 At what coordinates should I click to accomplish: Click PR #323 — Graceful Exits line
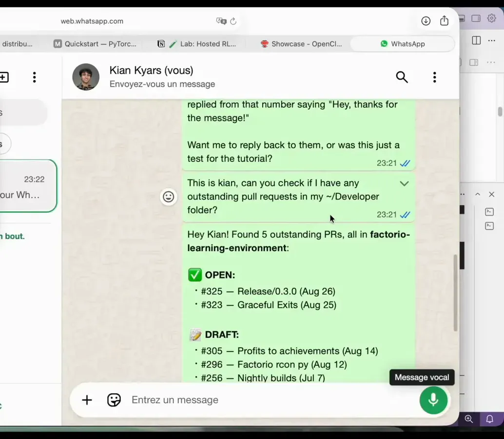pyautogui.click(x=269, y=305)
